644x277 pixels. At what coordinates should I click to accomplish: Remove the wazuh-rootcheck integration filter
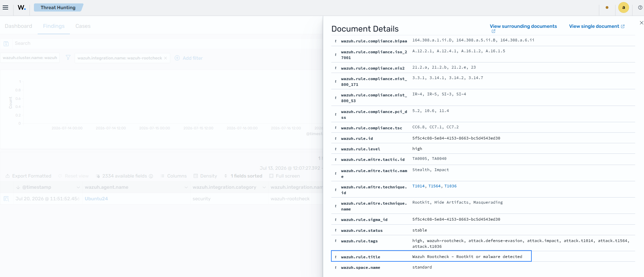coord(165,58)
